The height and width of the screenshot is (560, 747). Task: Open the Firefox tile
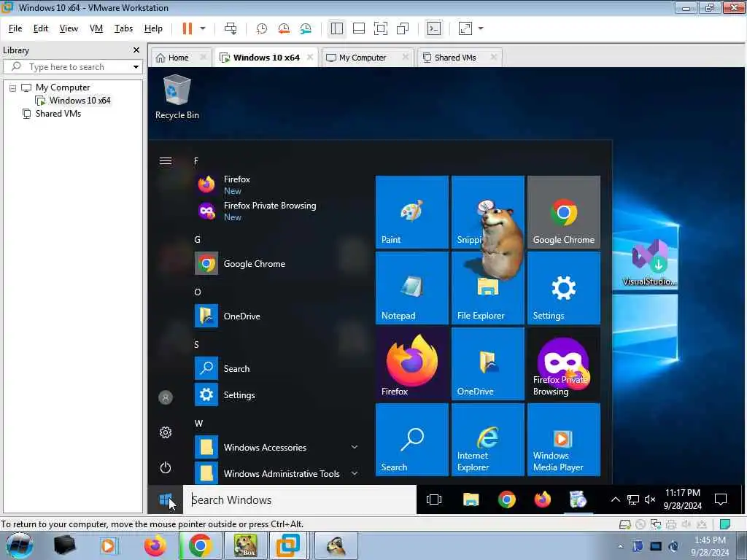tap(412, 364)
